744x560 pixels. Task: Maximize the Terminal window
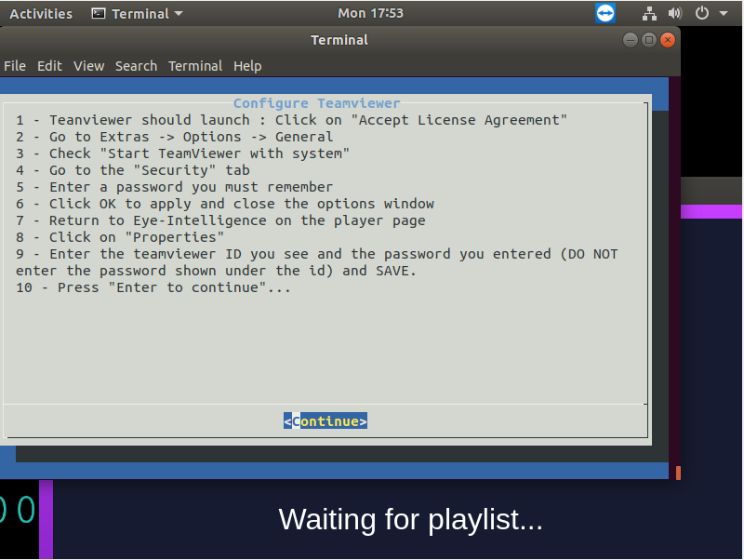[648, 40]
